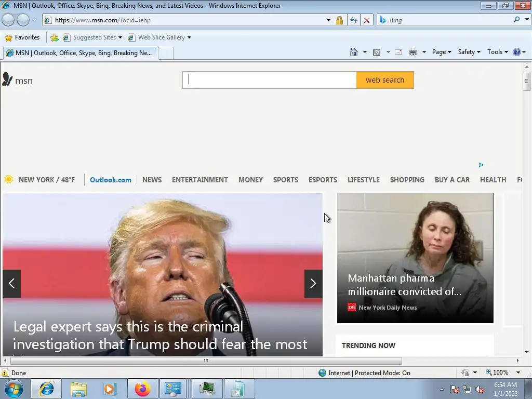Click the Bing search magnifier icon

tap(517, 20)
